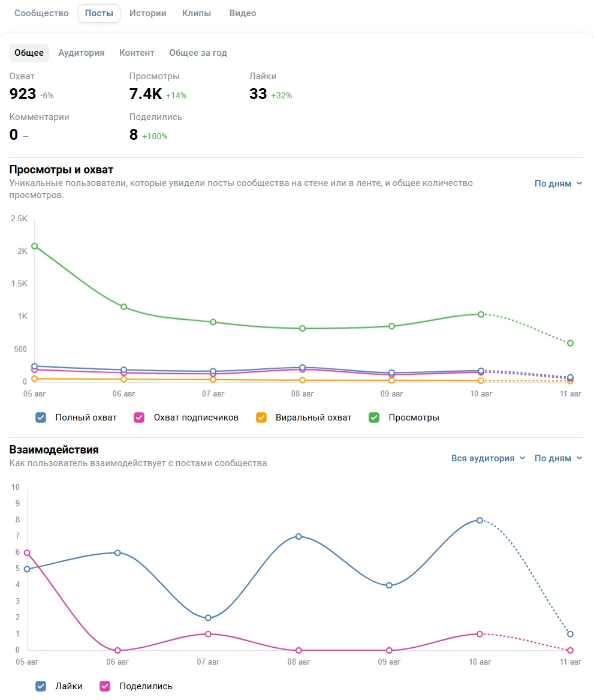
Task: Uncheck the "Поделились" legend checkbox
Action: tap(105, 686)
